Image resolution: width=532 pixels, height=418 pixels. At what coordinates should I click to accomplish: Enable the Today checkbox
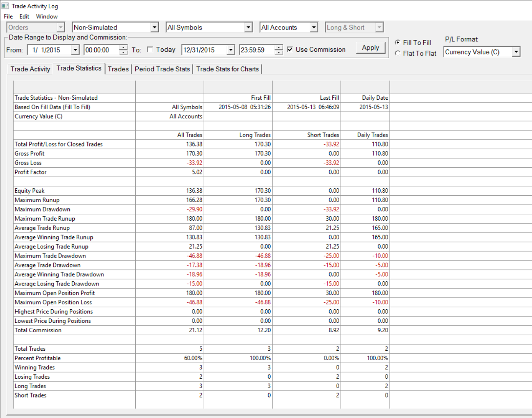150,50
